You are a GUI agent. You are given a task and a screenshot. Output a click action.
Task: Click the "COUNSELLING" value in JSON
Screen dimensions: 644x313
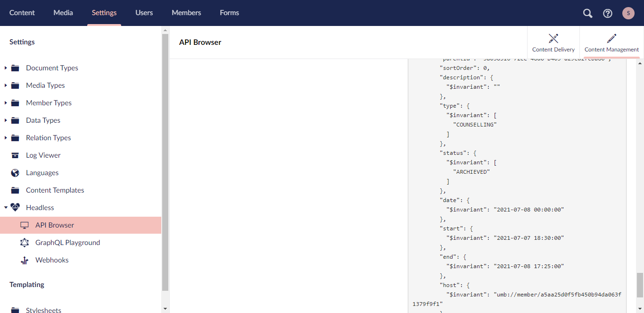475,125
